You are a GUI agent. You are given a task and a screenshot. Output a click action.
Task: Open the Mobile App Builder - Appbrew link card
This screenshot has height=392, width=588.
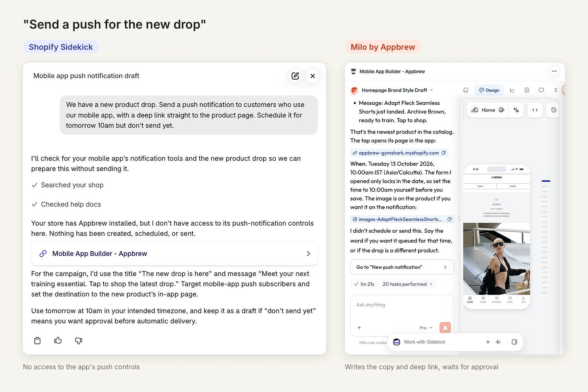coord(174,254)
